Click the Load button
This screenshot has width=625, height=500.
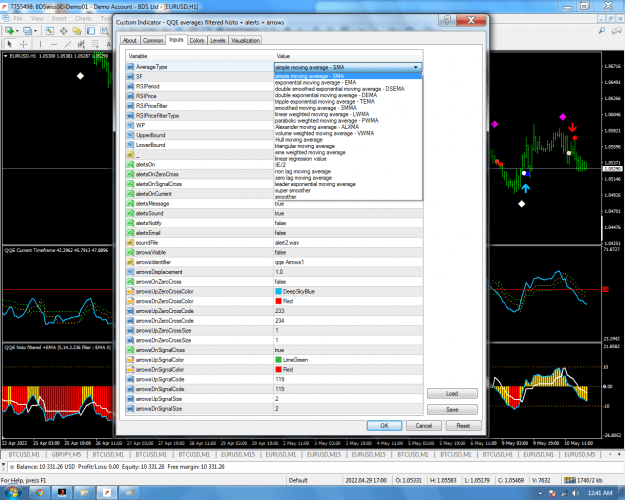coord(452,394)
